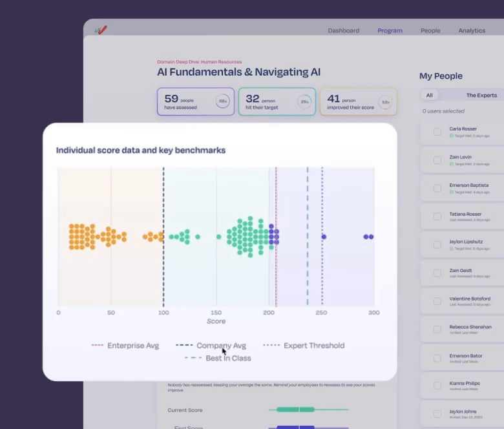This screenshot has height=429, width=504.
Task: Open Valentine Botsford's name
Action: tap(470, 298)
